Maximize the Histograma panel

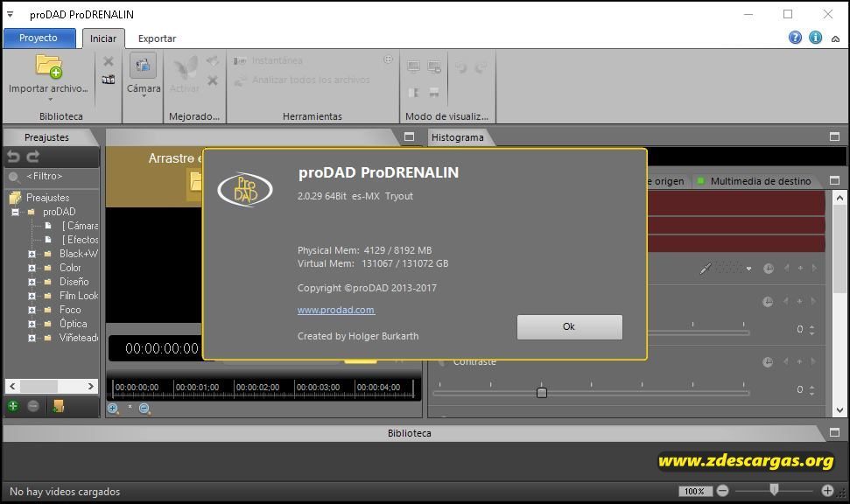[x=835, y=137]
